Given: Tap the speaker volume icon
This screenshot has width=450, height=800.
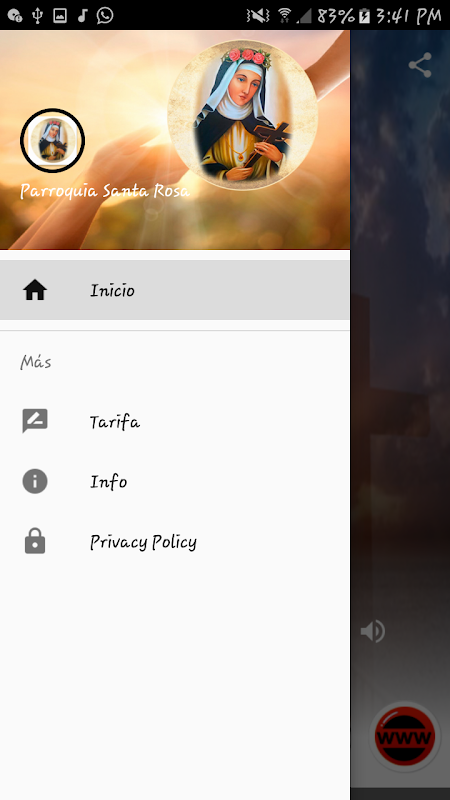Looking at the screenshot, I should pyautogui.click(x=373, y=632).
